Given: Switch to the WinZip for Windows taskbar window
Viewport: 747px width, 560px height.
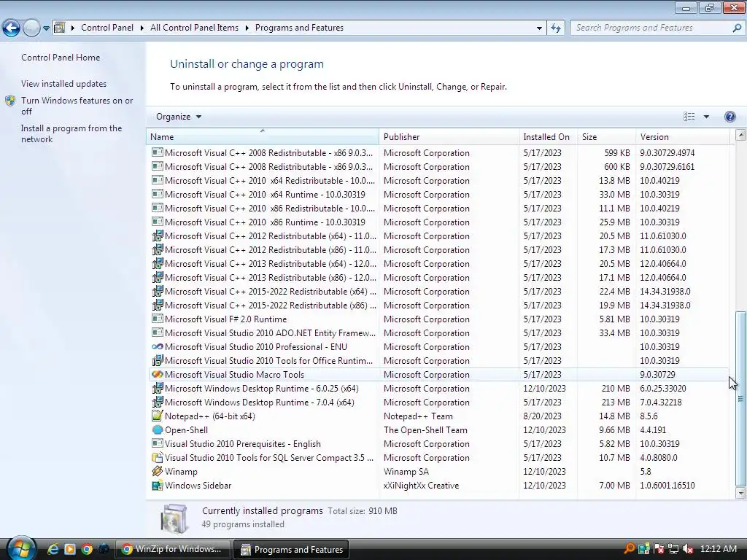Looking at the screenshot, I should pyautogui.click(x=172, y=549).
